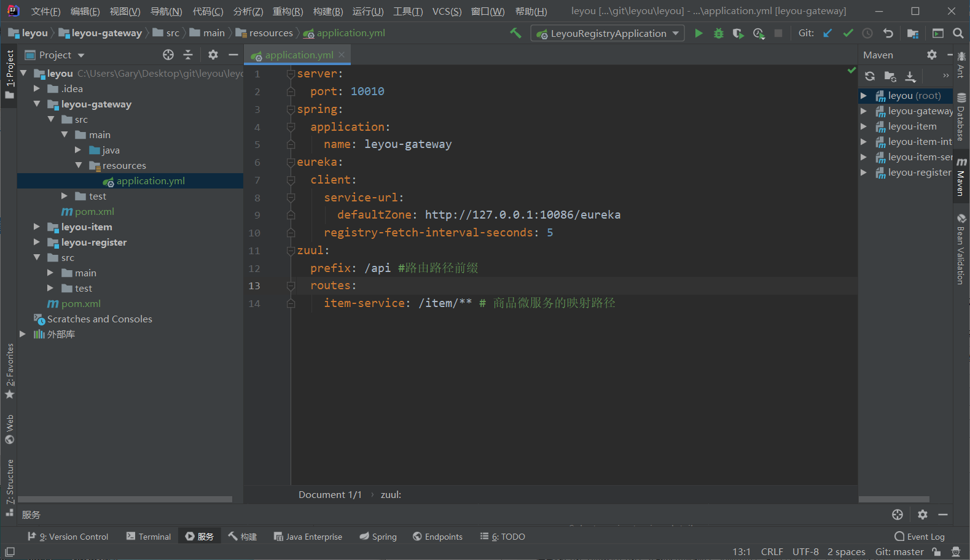Reimport all Maven projects refresh icon
The image size is (970, 560).
(x=870, y=76)
